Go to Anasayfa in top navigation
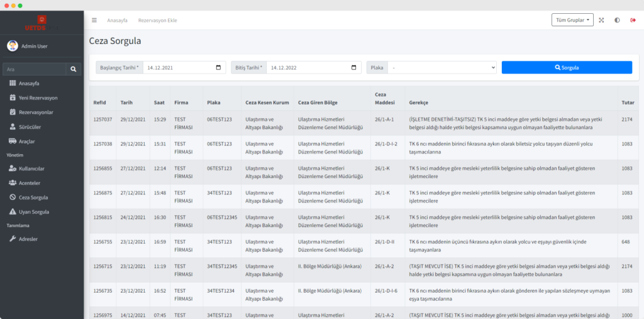Viewport: 644px width, 319px height. [117, 20]
